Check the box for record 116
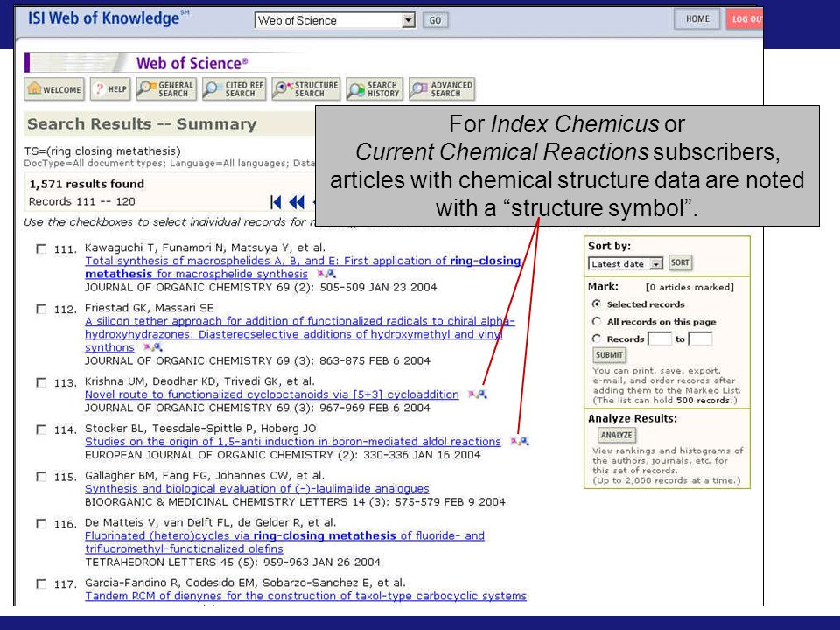Screen dimensions: 840x630 (x=41, y=524)
